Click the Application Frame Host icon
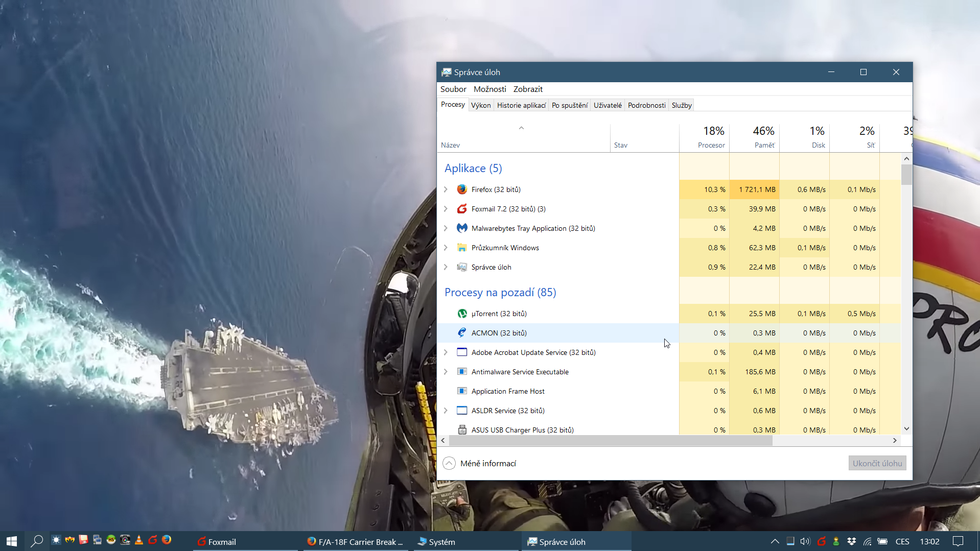 coord(462,391)
